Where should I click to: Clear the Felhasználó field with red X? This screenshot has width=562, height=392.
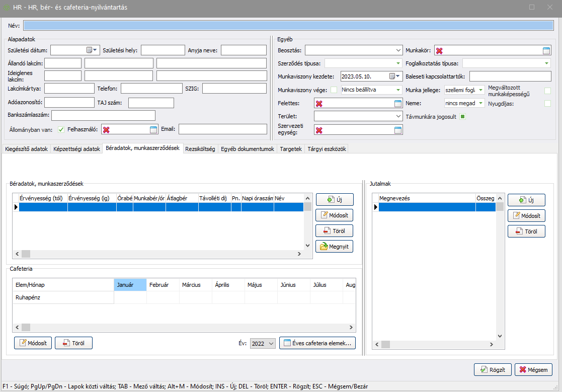[x=106, y=129]
